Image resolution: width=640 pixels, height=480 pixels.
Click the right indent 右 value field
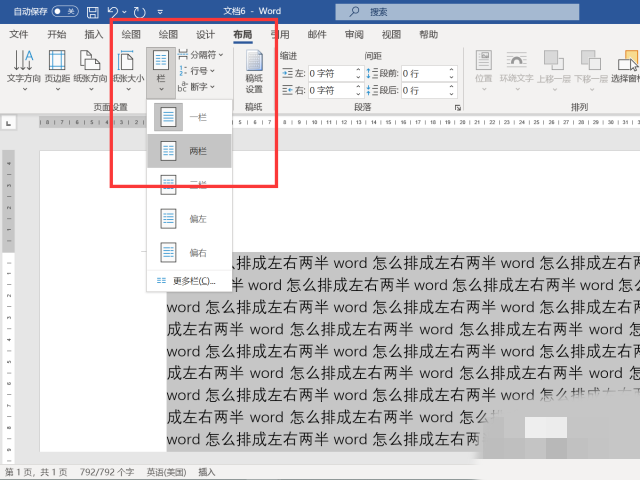pos(331,90)
